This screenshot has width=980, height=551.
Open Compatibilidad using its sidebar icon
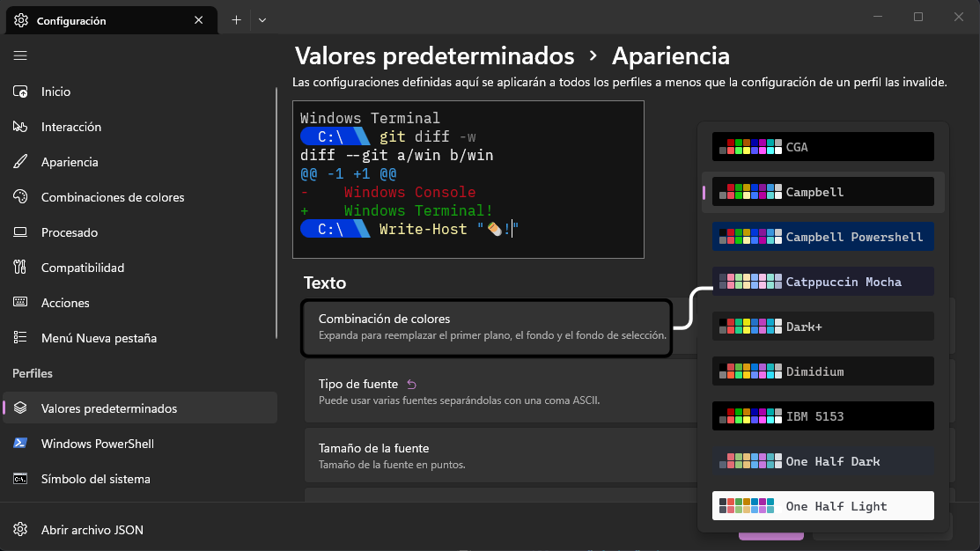[x=19, y=267]
